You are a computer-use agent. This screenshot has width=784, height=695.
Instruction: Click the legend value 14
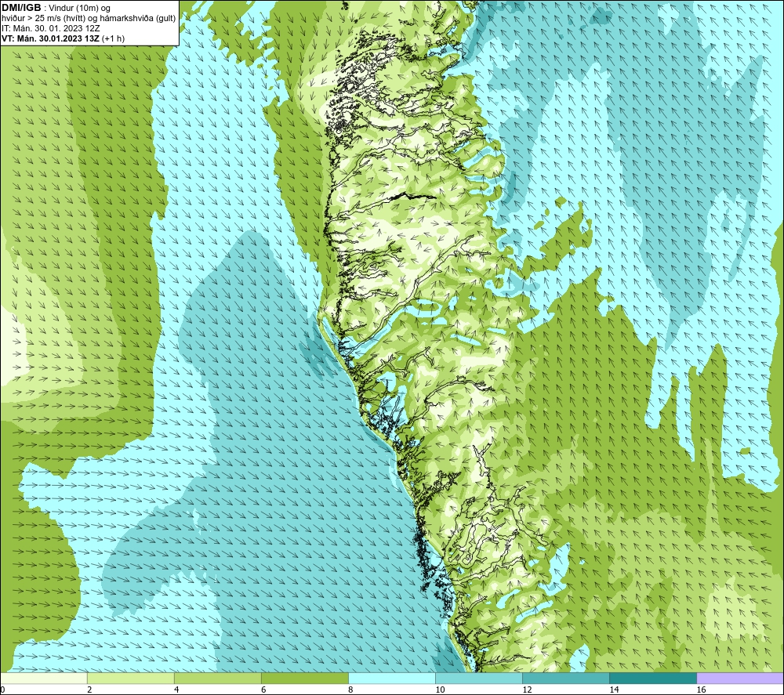point(614,690)
